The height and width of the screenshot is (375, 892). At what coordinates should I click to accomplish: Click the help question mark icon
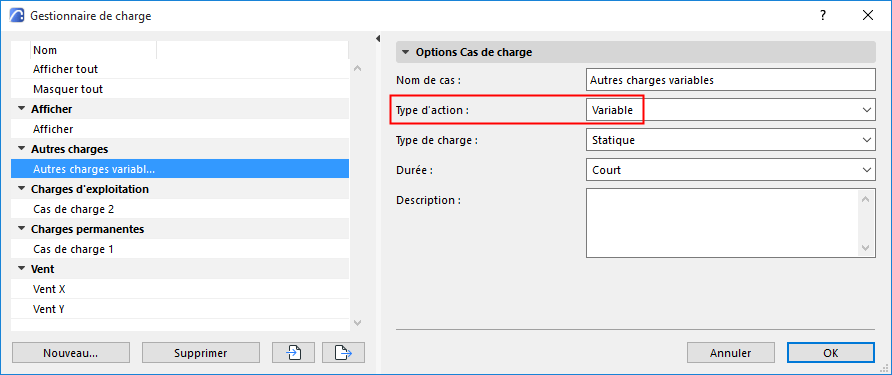(823, 16)
